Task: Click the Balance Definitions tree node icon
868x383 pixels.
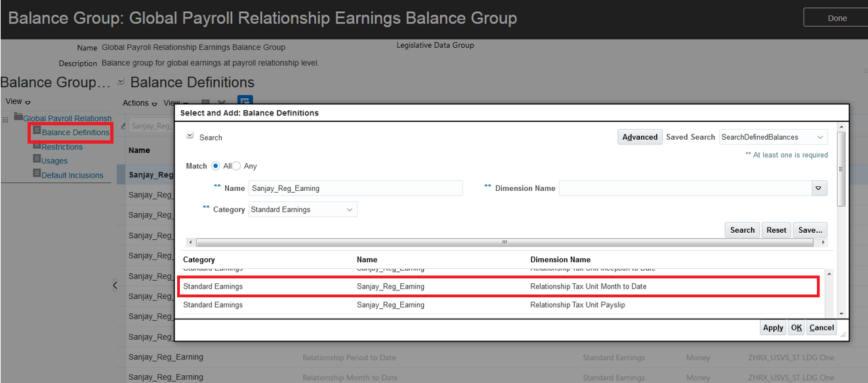Action: point(37,132)
